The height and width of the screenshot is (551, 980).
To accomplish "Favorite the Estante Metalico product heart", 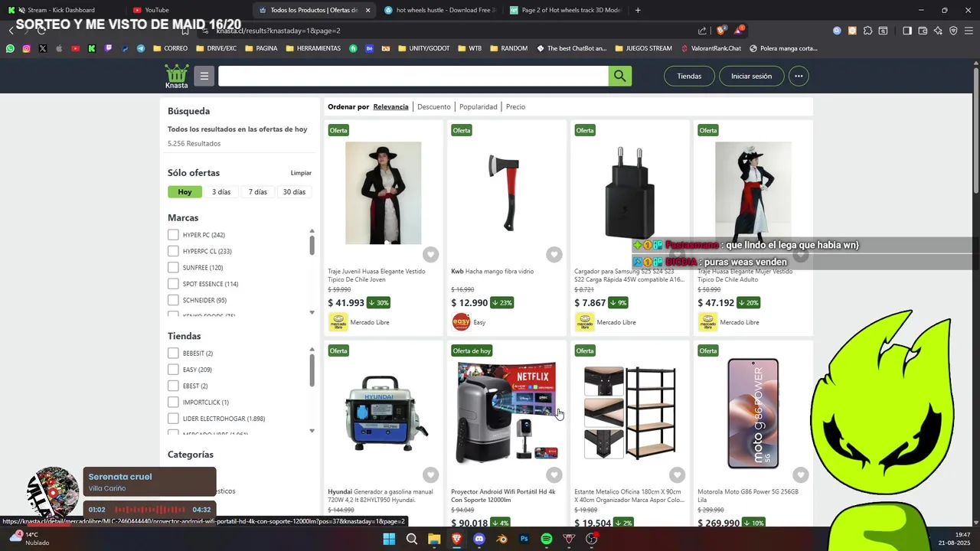I will (x=678, y=475).
